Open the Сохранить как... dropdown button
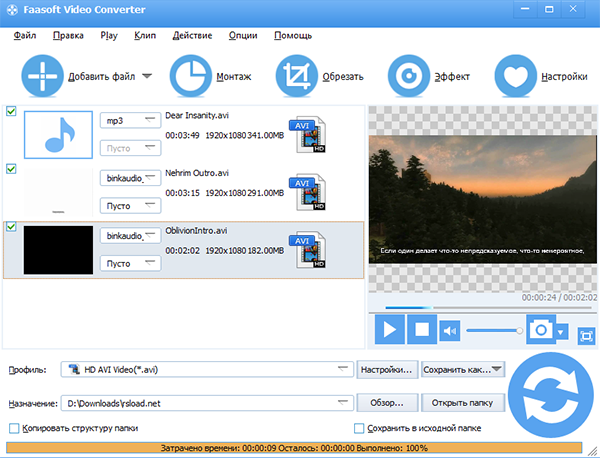The height and width of the screenshot is (458, 600). 463,370
